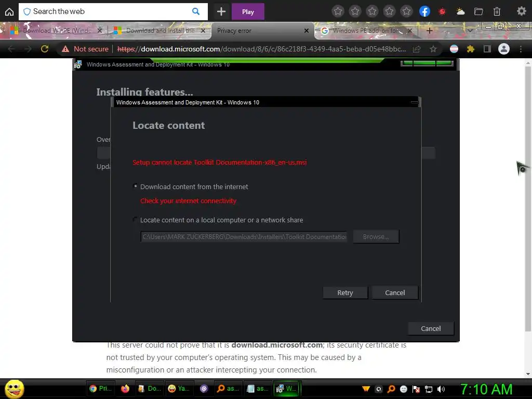Open the W... installer taskbar button
The image size is (532, 399).
click(287, 389)
